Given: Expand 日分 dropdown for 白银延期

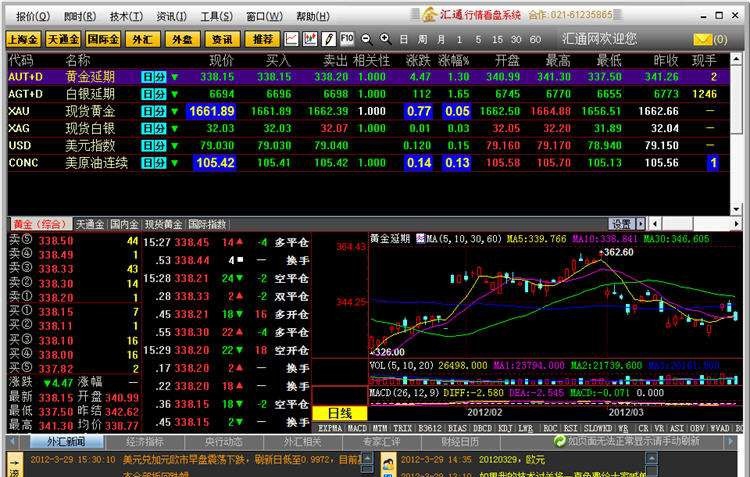Looking at the screenshot, I should (x=175, y=94).
